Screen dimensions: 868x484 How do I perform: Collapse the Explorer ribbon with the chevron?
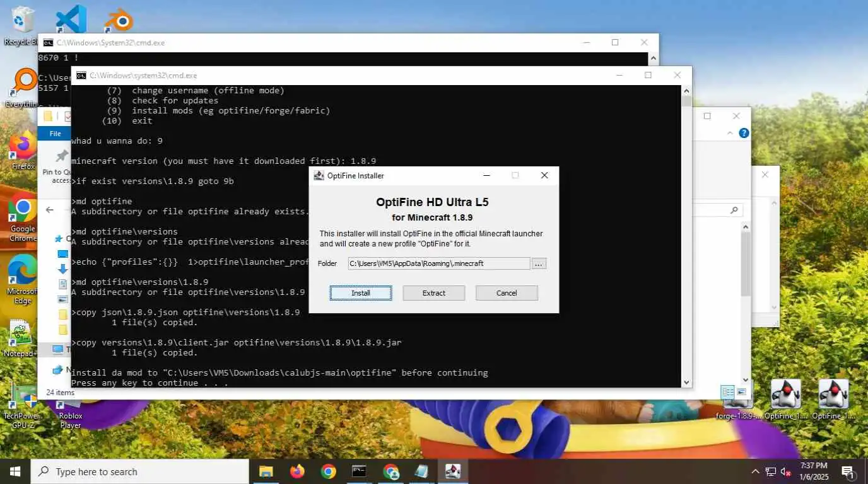[730, 134]
